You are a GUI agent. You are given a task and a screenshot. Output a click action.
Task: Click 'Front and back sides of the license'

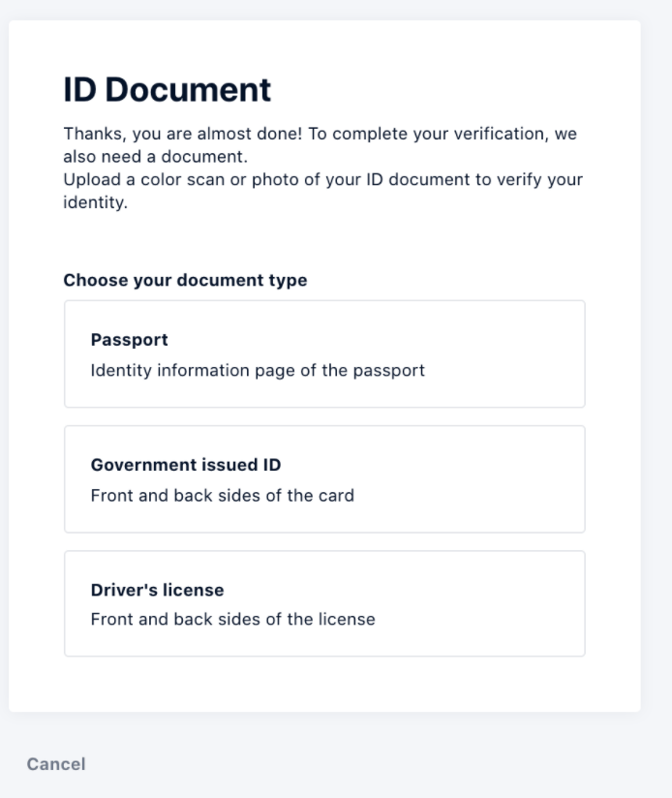coord(233,619)
